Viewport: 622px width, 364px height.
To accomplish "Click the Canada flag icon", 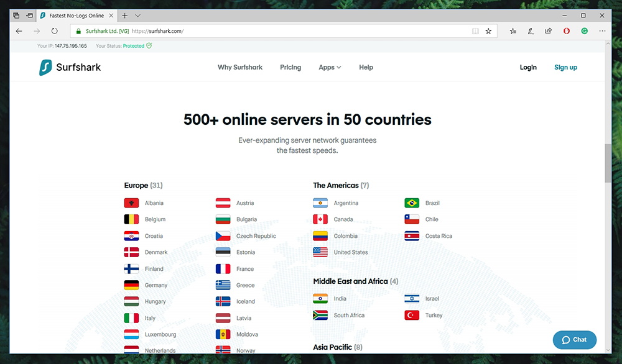I will 320,219.
